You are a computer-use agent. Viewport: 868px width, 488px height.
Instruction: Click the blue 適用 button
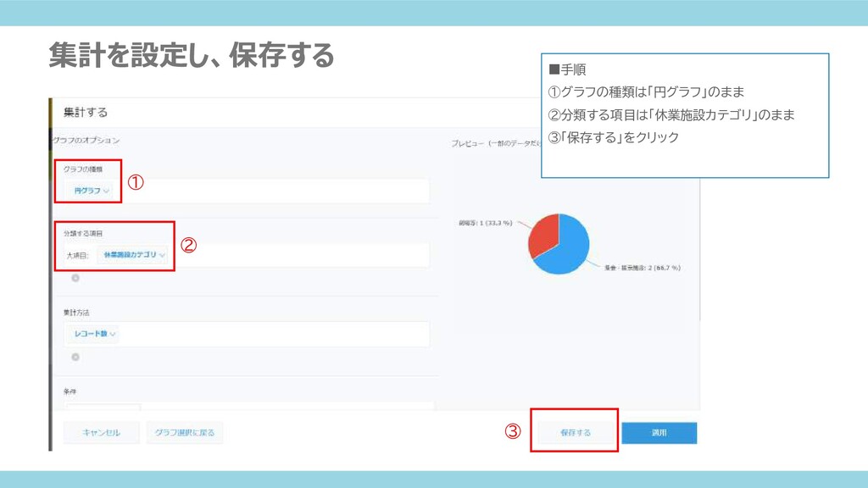click(659, 433)
